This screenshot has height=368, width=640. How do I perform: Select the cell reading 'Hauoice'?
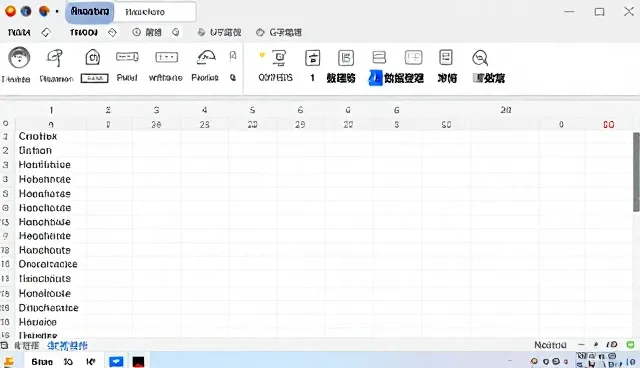tap(51, 322)
